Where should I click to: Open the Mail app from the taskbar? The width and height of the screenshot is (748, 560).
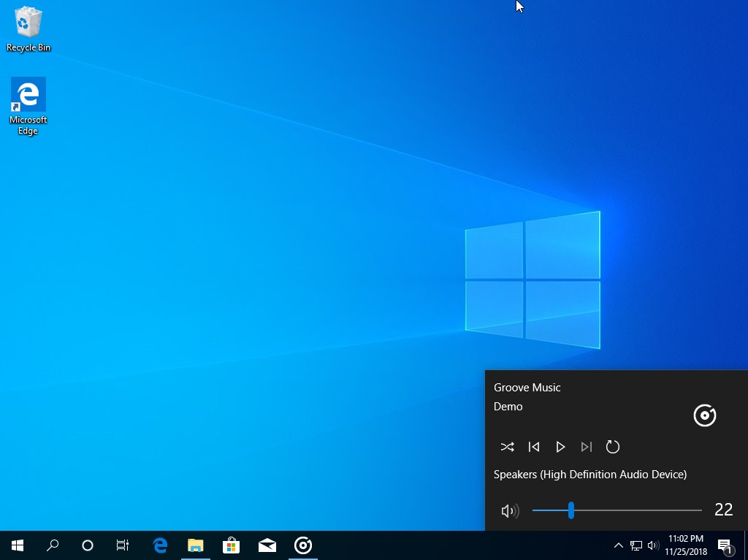point(267,545)
